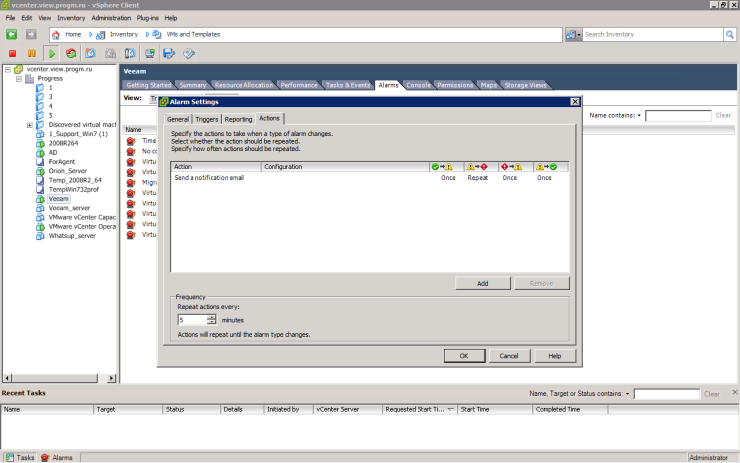Screen dimensions: 740x463
Task: Switch to the Reporting tab in Alarm Settings
Action: 238,119
